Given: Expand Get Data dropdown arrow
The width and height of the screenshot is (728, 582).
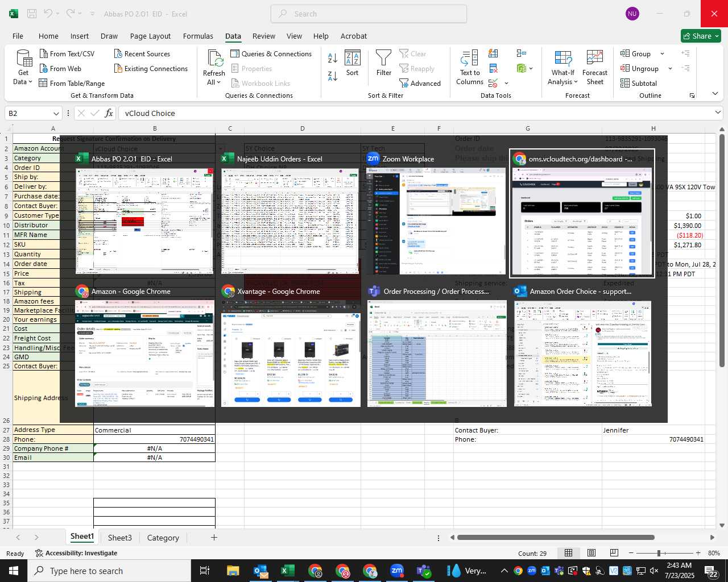Looking at the screenshot, I should (30, 82).
